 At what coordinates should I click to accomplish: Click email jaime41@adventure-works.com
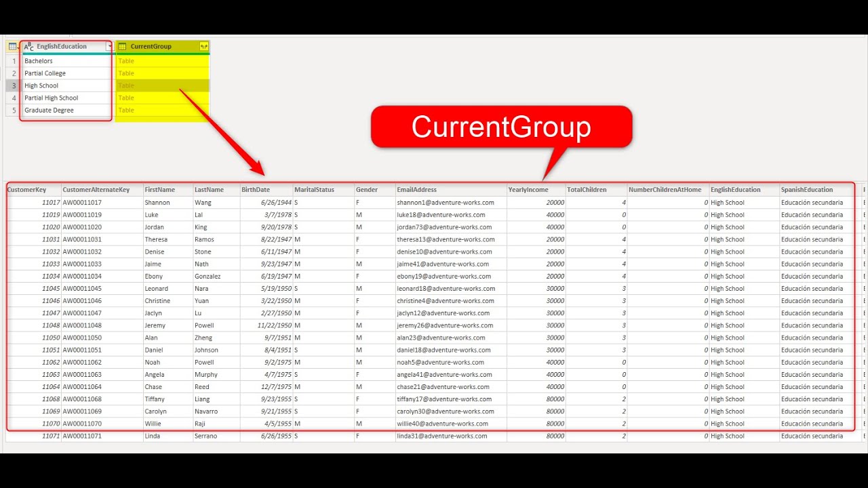pyautogui.click(x=443, y=264)
